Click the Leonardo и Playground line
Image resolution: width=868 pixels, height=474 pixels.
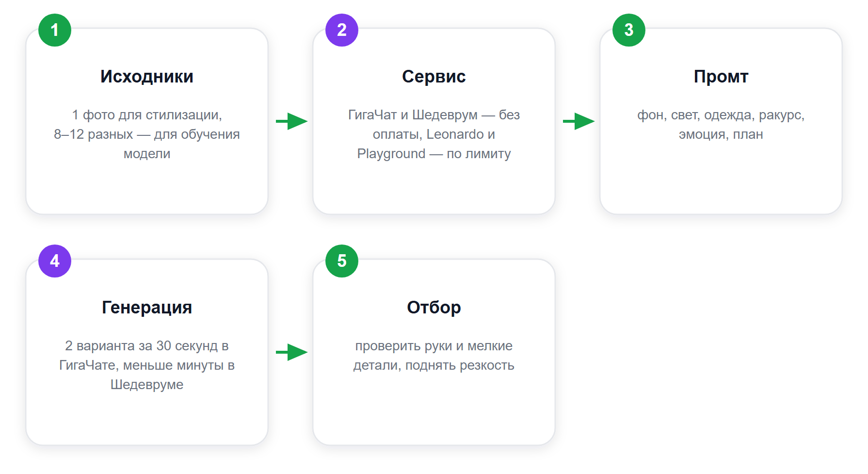tap(434, 144)
